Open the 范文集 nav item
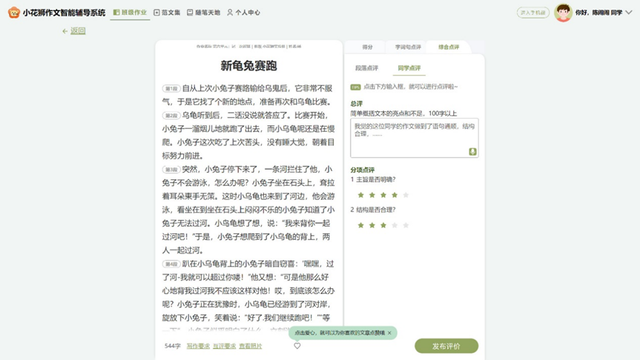Screen dimensions: 640x360 [x=167, y=12]
